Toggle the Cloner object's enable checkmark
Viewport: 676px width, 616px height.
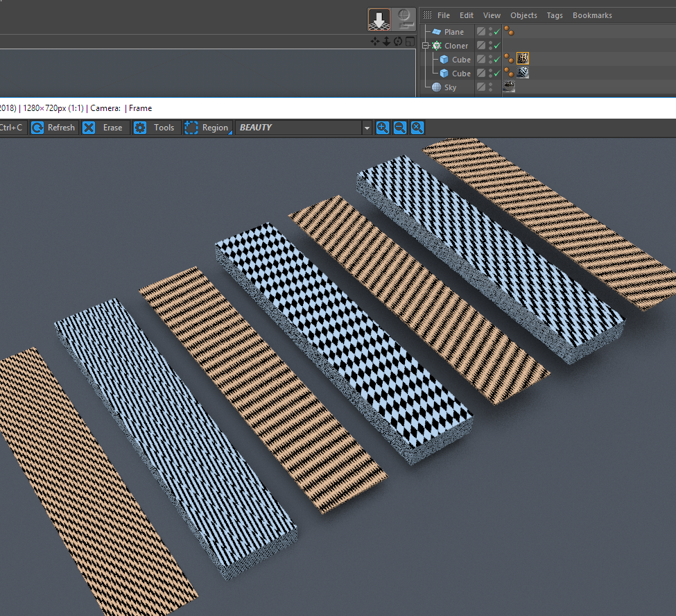497,46
